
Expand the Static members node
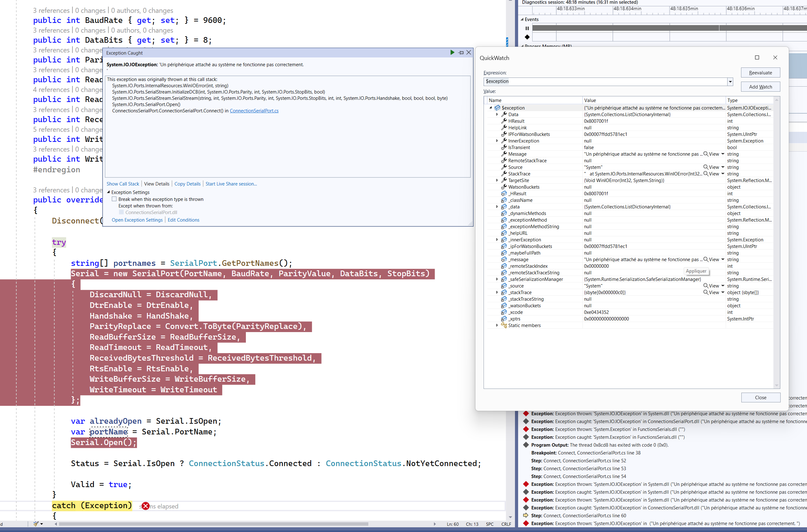pos(497,325)
